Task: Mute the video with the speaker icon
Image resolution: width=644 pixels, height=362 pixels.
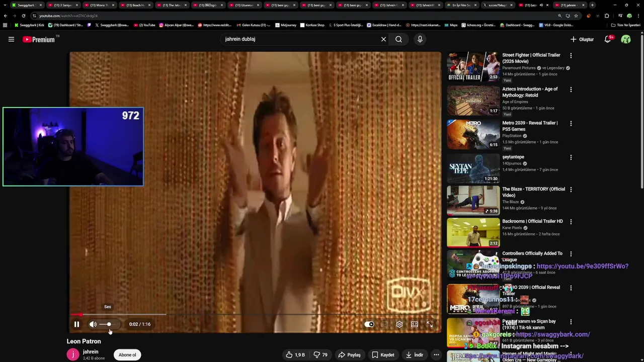Action: pos(93,324)
